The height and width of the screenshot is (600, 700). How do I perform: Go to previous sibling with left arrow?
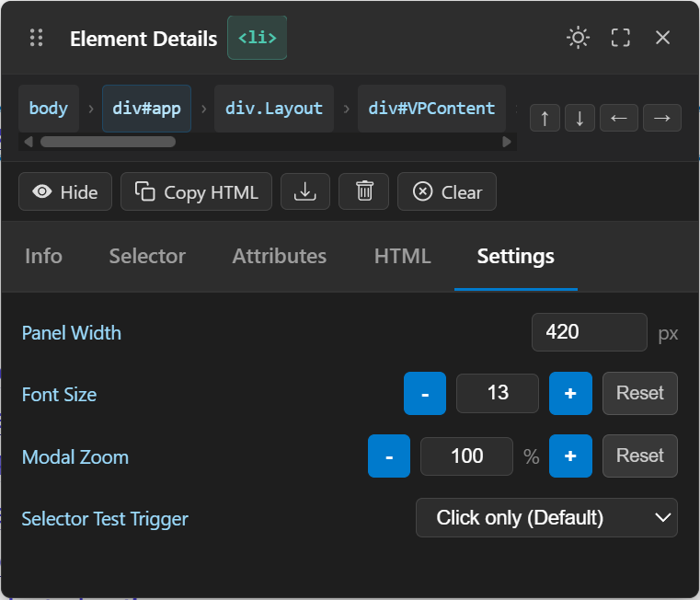click(x=619, y=118)
